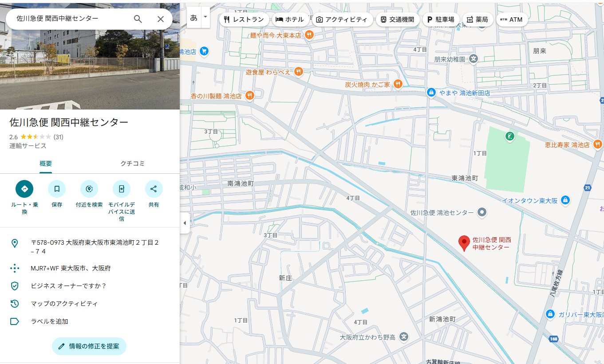
Task: Copy the address 〒578-0973 大阪府東大阪市東鴻池町
Action: (95, 247)
